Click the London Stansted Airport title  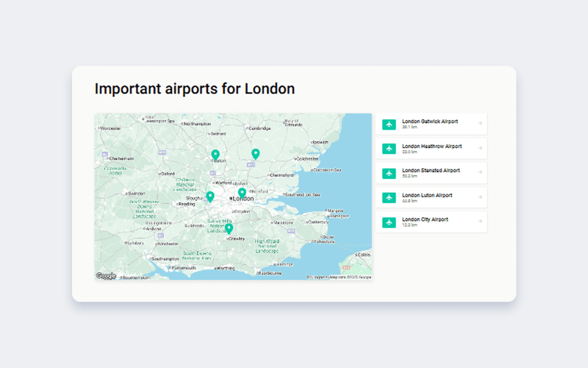[431, 170]
